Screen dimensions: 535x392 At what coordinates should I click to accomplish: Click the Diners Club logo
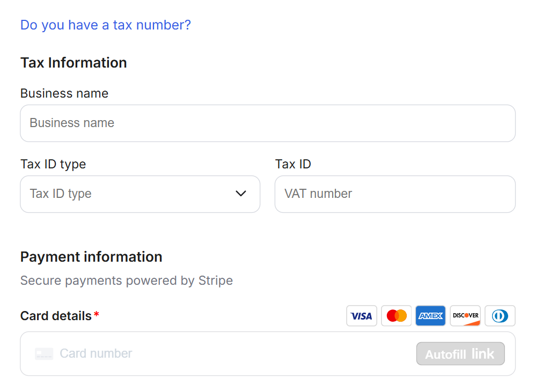tap(500, 316)
